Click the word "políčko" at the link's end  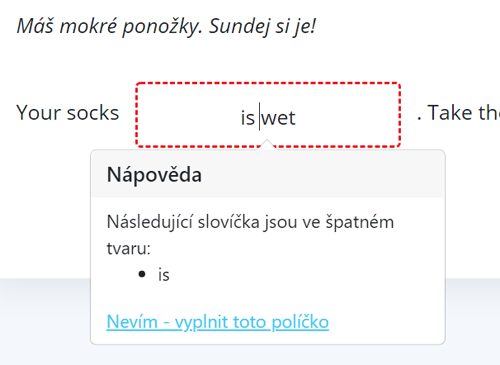[300, 322]
